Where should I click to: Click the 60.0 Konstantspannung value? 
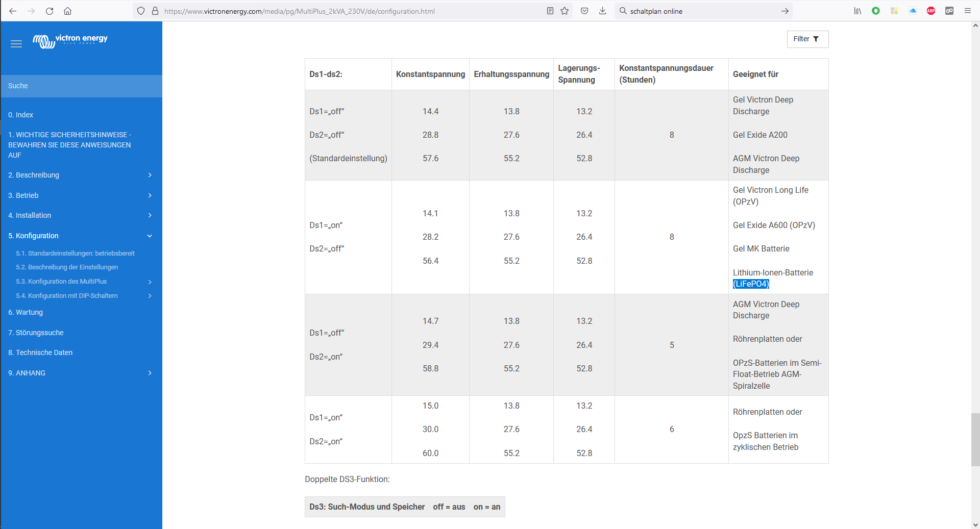coord(430,454)
